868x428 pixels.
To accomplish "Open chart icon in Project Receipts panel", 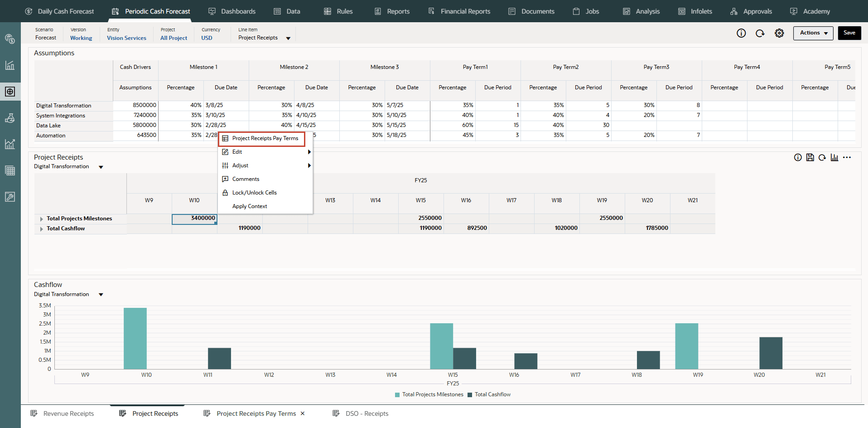I will pyautogui.click(x=834, y=157).
